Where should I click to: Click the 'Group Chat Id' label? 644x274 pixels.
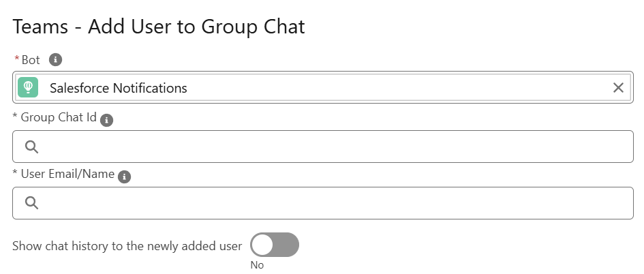(x=59, y=117)
